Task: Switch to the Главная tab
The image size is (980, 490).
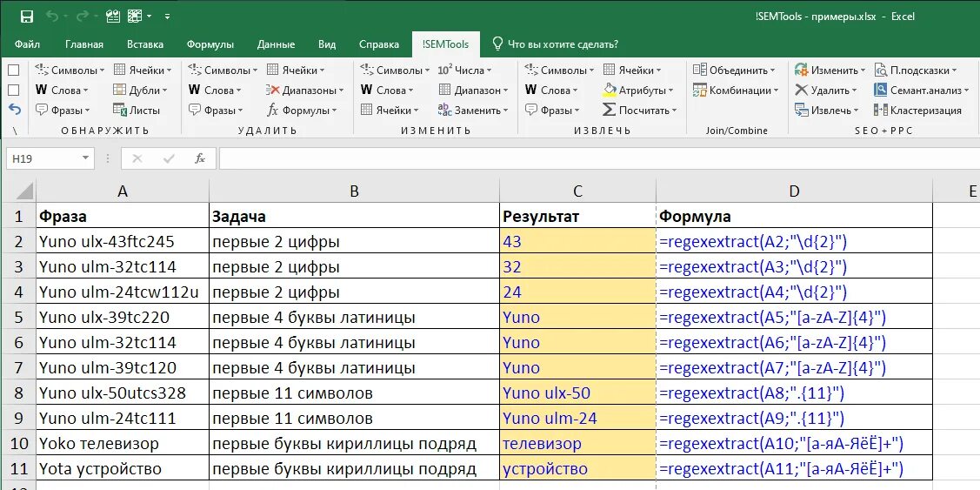Action: (x=84, y=44)
